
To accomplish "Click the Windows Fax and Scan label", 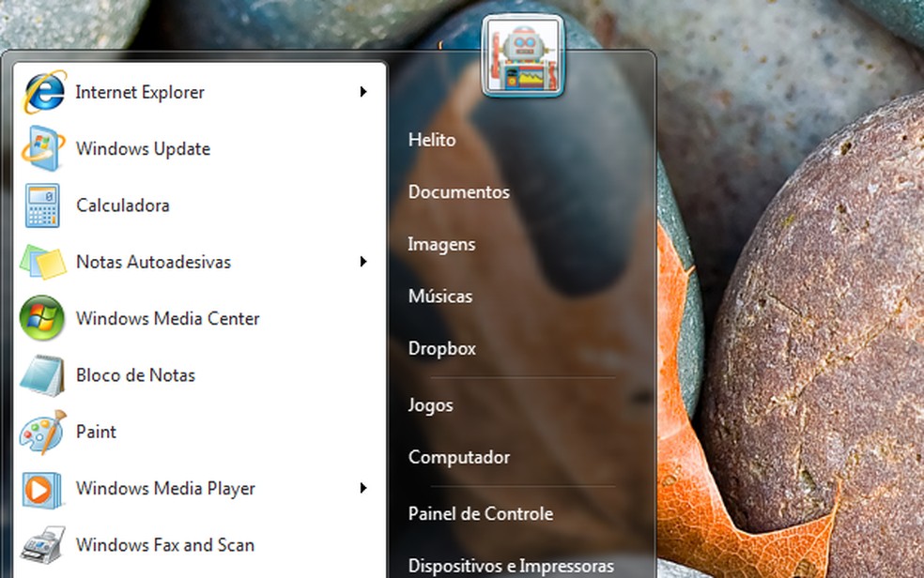I will tap(165, 545).
